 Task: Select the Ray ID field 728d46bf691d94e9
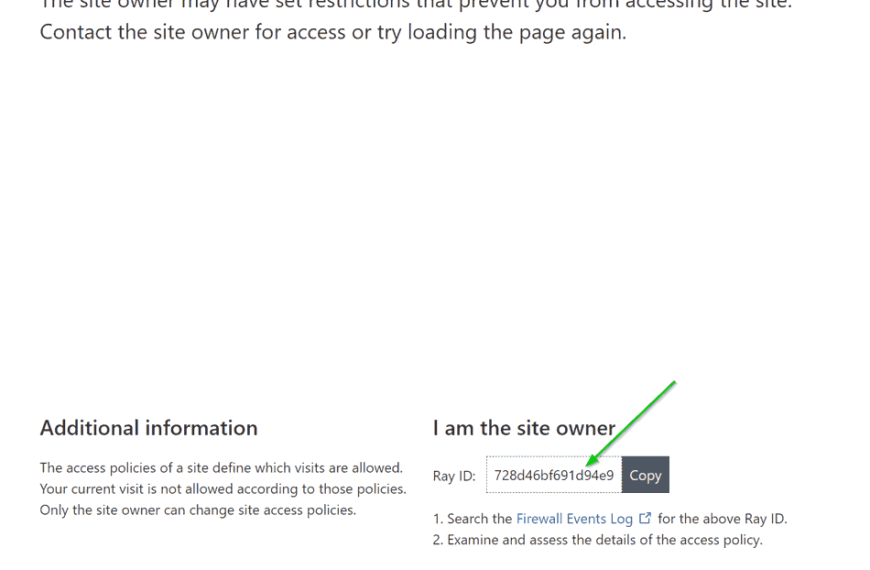click(554, 475)
